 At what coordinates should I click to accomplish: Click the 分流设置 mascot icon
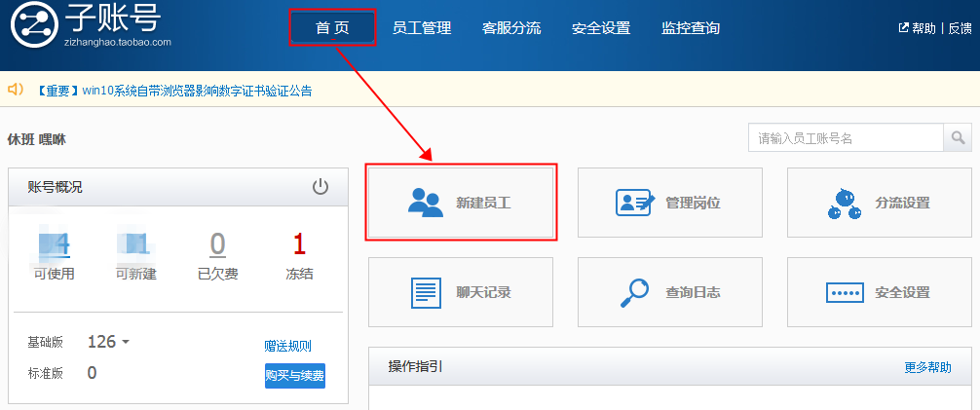[x=843, y=203]
